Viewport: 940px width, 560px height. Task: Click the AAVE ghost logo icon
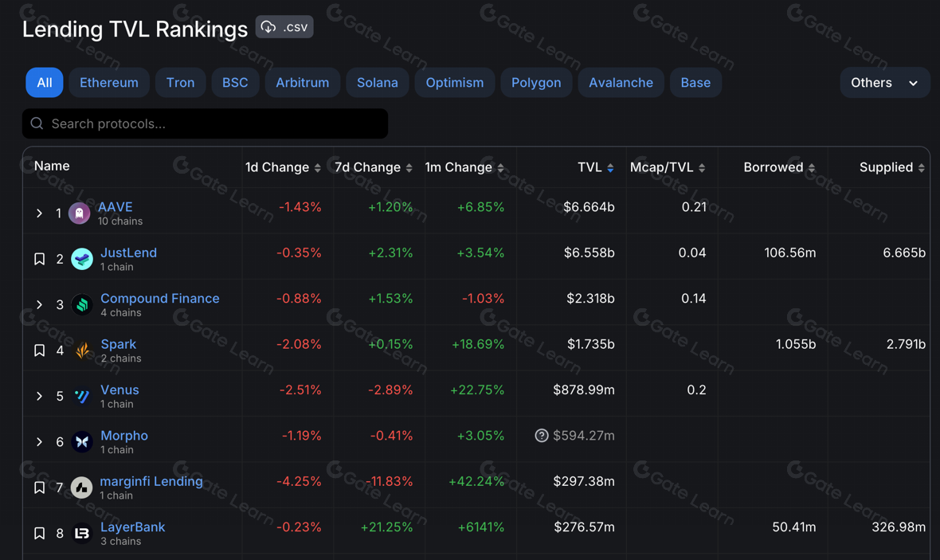pos(79,213)
